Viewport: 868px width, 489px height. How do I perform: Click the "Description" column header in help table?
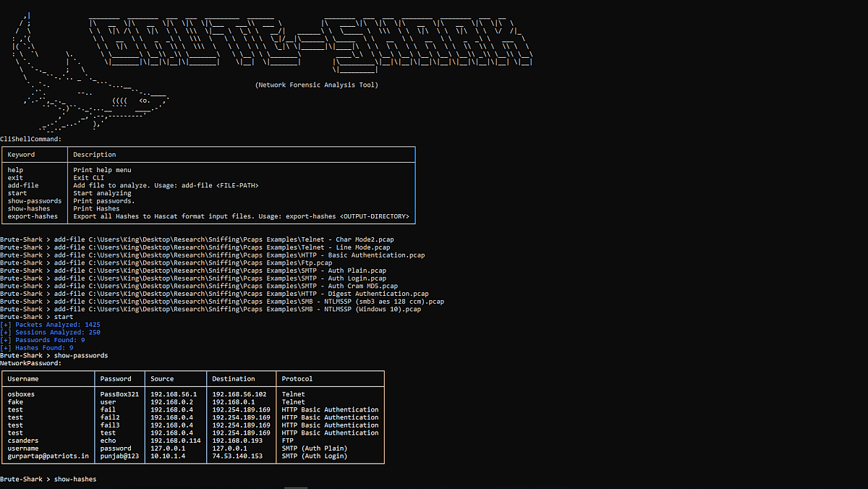tap(94, 154)
